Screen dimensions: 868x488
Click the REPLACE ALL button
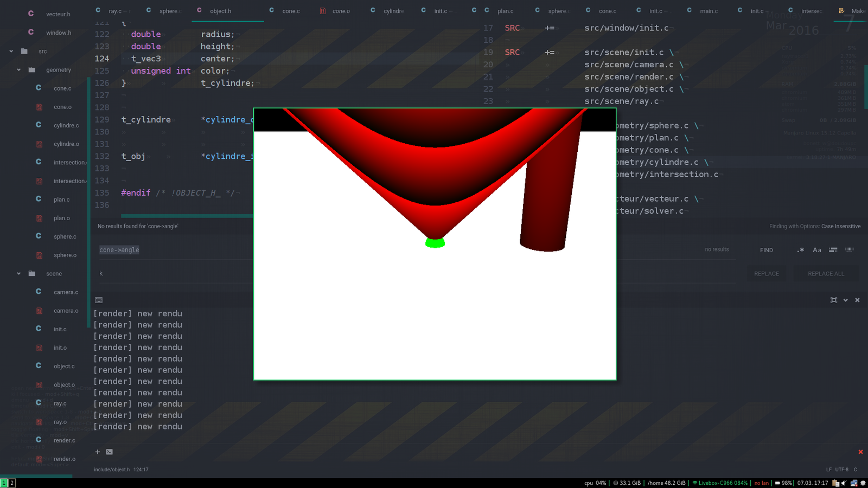(826, 274)
